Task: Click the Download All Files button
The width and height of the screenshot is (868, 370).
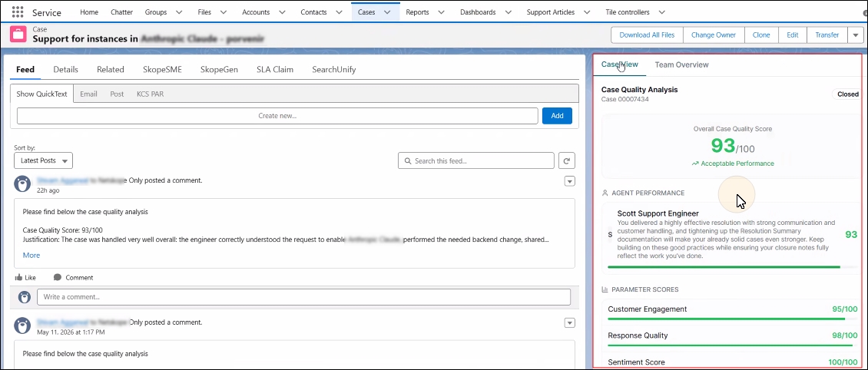Action: tap(647, 35)
